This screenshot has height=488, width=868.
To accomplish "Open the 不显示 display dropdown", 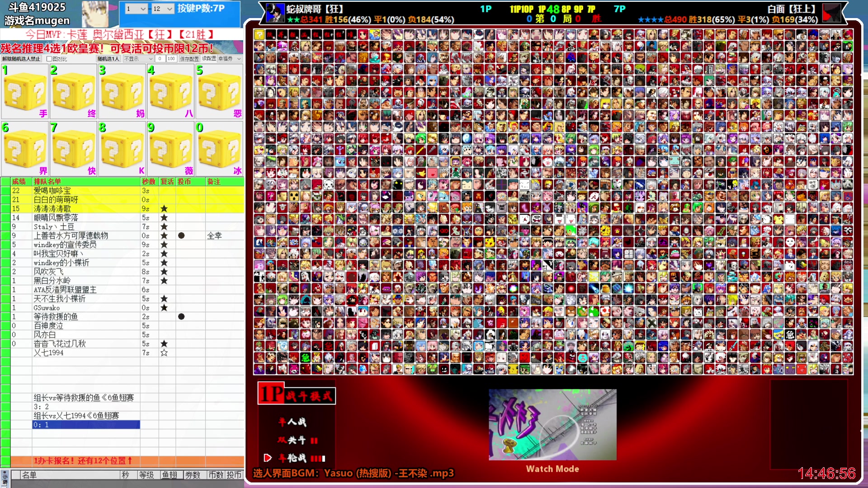I will tap(138, 59).
